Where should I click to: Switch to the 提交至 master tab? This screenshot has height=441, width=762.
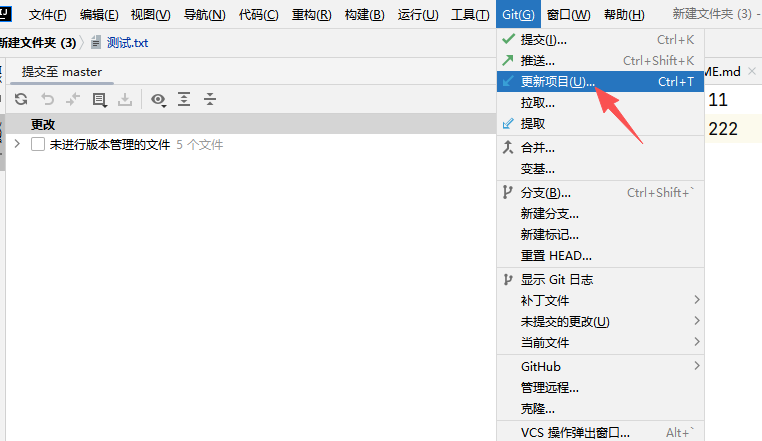click(x=62, y=72)
